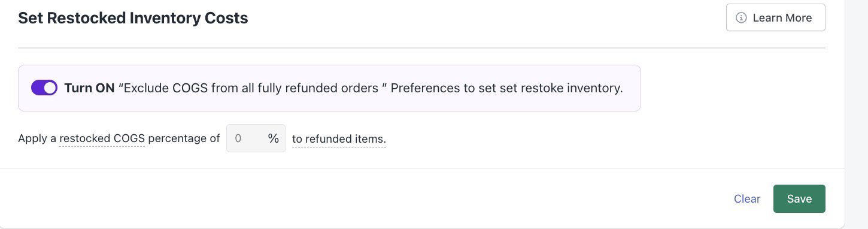Viewport: 868px width, 229px height.
Task: Click the "Apply a" text before restocked COGS
Action: click(x=37, y=138)
